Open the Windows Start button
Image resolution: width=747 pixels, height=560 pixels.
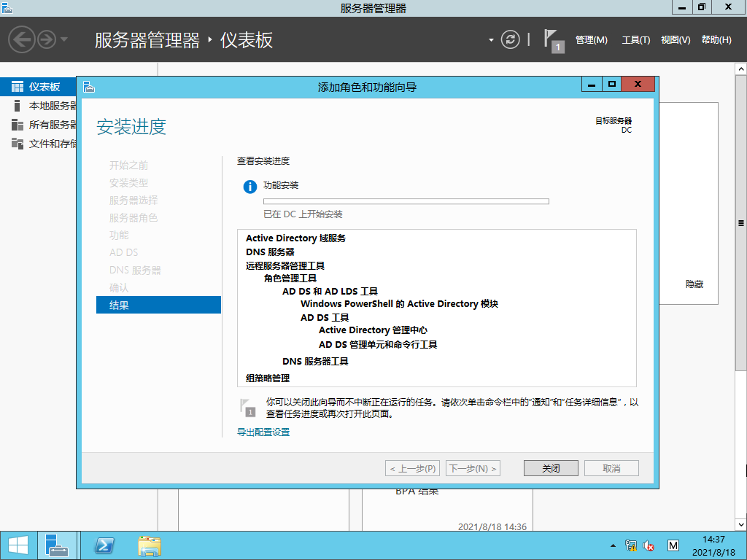coord(18,545)
